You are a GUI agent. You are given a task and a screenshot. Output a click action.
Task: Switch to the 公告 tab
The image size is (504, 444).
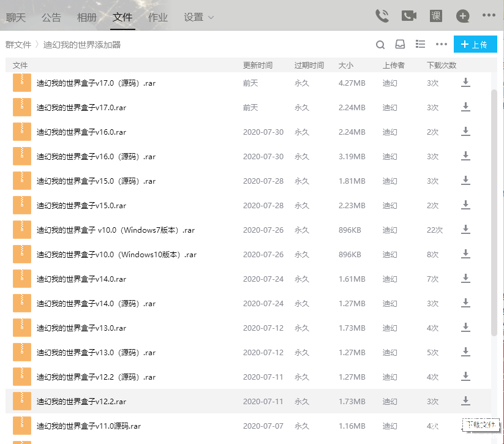click(51, 17)
